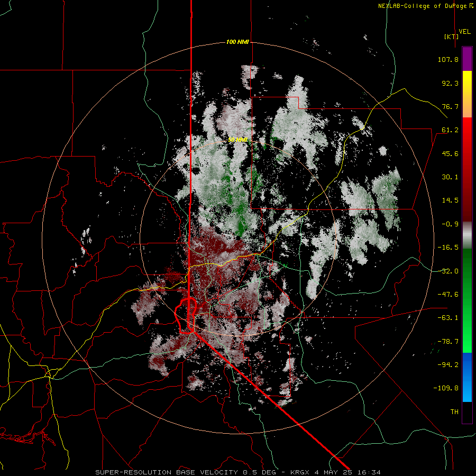This screenshot has height=476, width=476.
Task: Click the blue band in color scale
Action: [467, 377]
